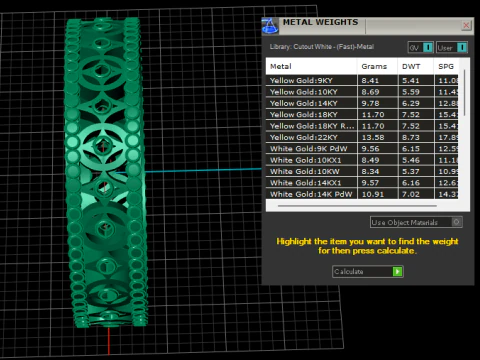Select the White Gold:14K PdW row

coord(362,194)
